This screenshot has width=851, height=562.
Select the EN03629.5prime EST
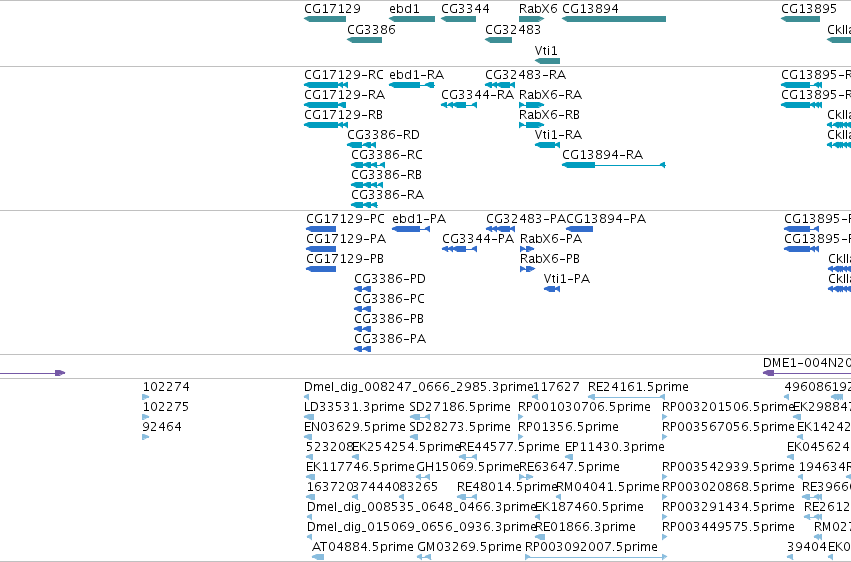point(308,437)
